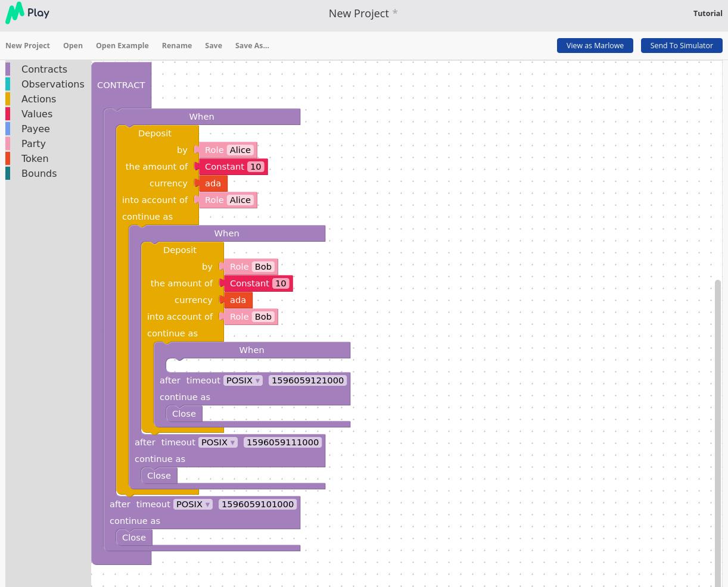This screenshot has height=587, width=728.
Task: Open POSIX dropdown for timeout 1596059121000
Action: click(243, 380)
